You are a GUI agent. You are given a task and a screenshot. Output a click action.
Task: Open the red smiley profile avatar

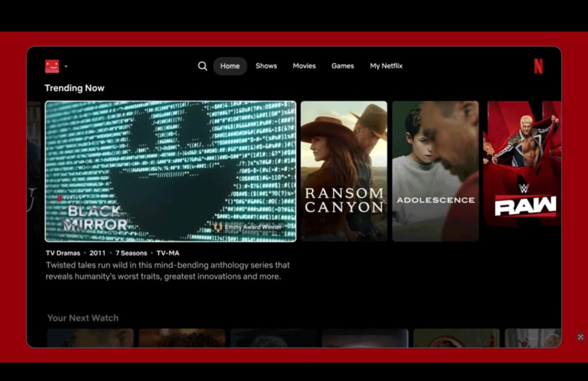[52, 66]
